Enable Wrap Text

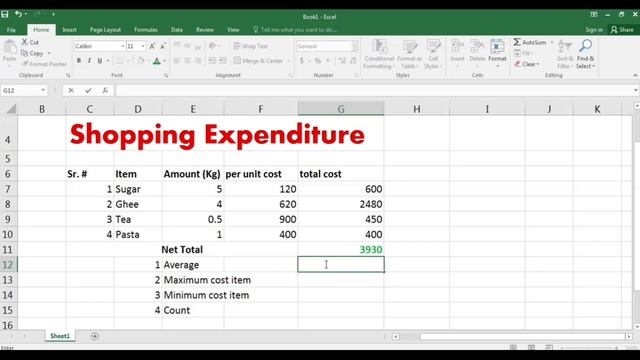[251, 46]
